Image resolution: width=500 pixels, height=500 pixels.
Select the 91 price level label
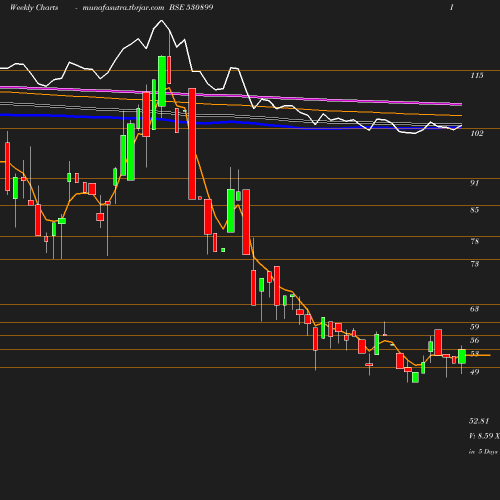point(475,183)
